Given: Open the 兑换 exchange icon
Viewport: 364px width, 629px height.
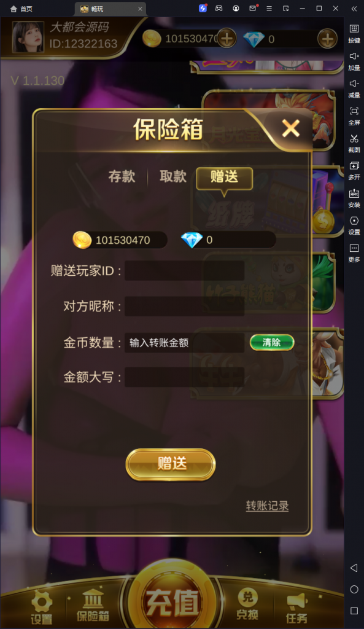Looking at the screenshot, I should point(247,604).
